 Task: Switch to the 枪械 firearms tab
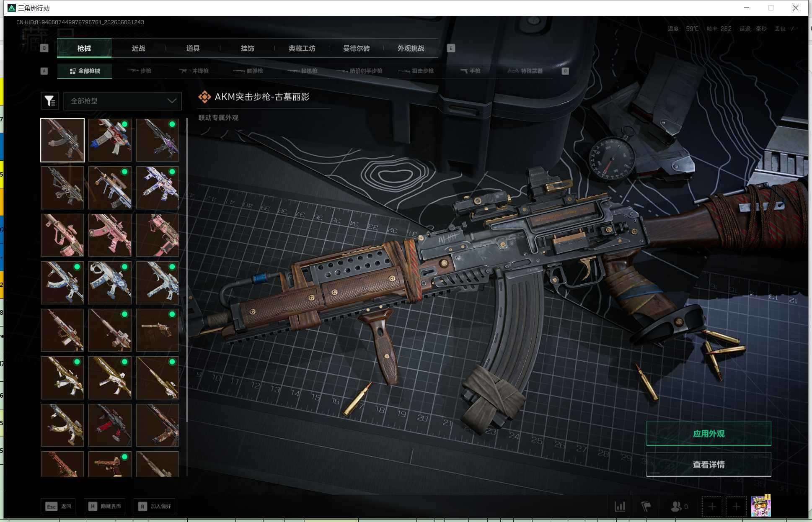point(84,48)
